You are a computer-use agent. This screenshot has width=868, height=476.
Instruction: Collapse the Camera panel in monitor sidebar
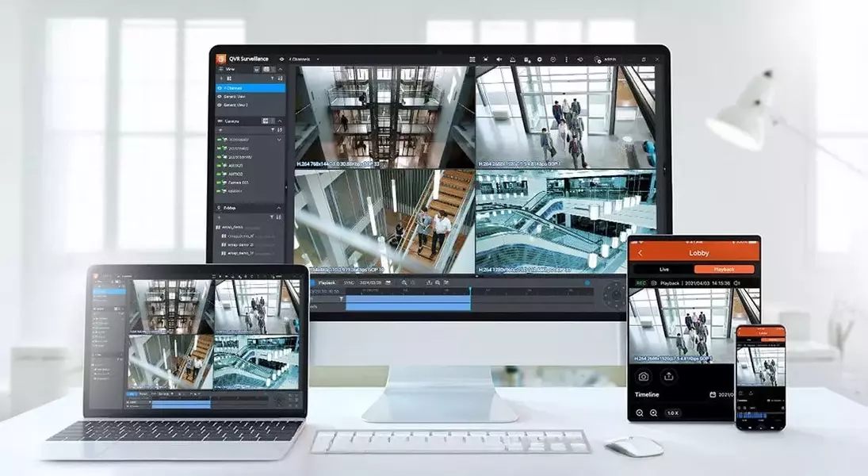280,121
